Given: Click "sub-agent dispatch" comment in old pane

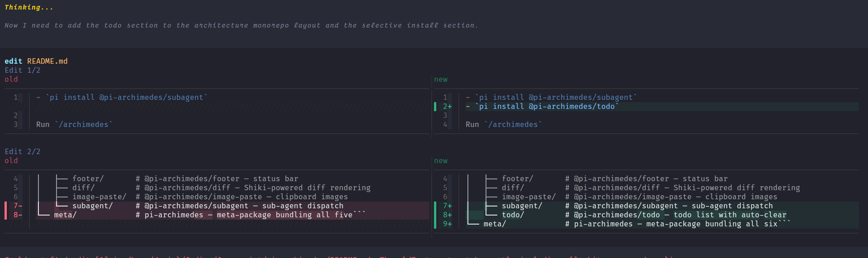Looking at the screenshot, I should pos(303,206).
